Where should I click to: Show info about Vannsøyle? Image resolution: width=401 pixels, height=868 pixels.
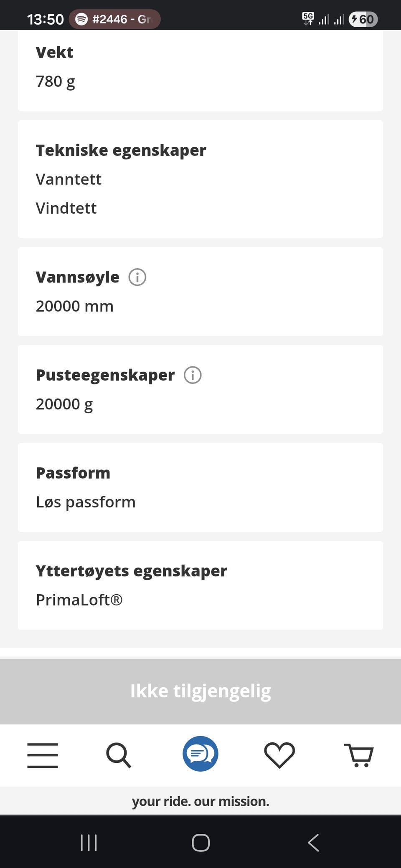137,277
